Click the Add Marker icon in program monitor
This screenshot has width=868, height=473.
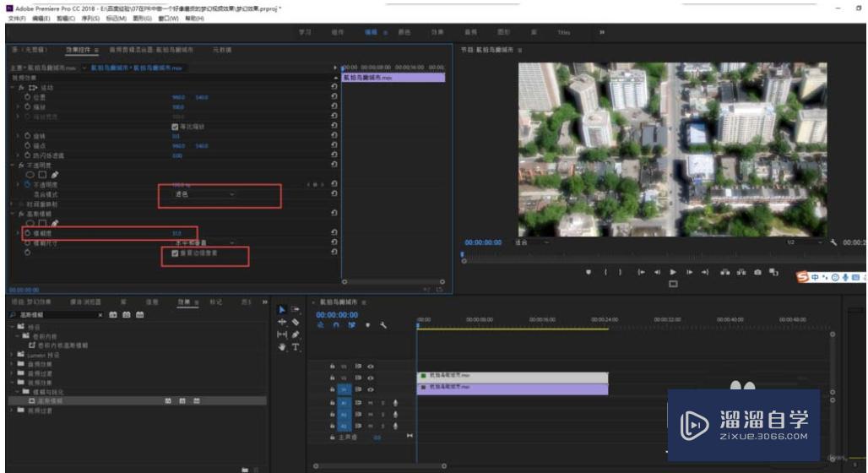(x=589, y=272)
